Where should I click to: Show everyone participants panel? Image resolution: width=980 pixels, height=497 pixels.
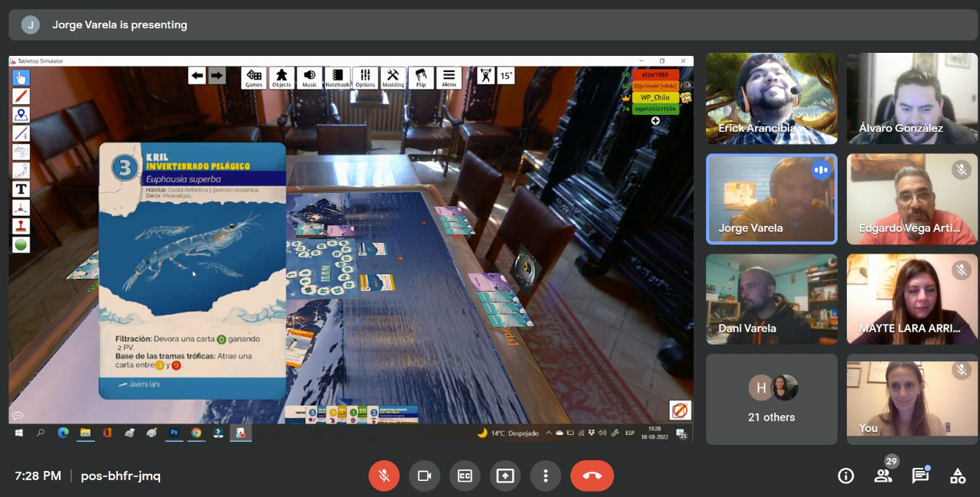tap(883, 476)
